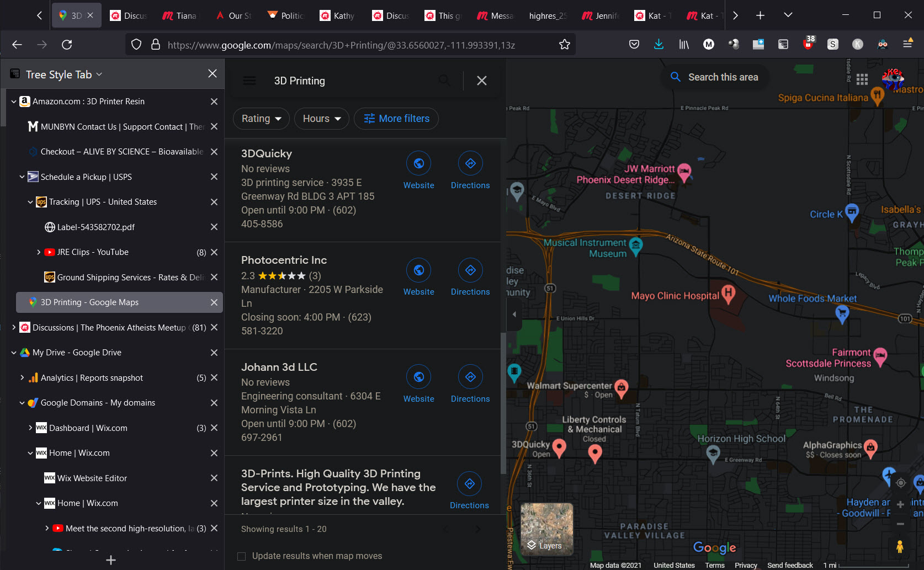Open Label-543582702.pdf sidebar tab
924x570 pixels.
click(x=96, y=227)
